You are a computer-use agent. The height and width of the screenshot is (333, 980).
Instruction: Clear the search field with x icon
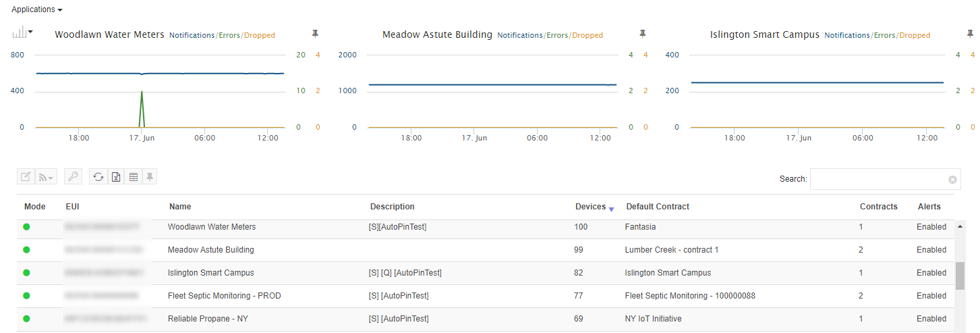[952, 180]
